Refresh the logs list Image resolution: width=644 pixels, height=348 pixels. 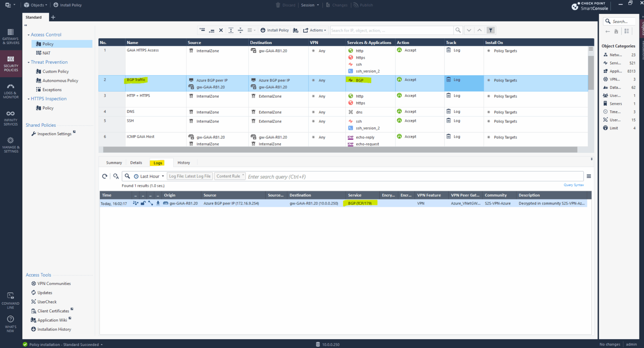pyautogui.click(x=104, y=176)
